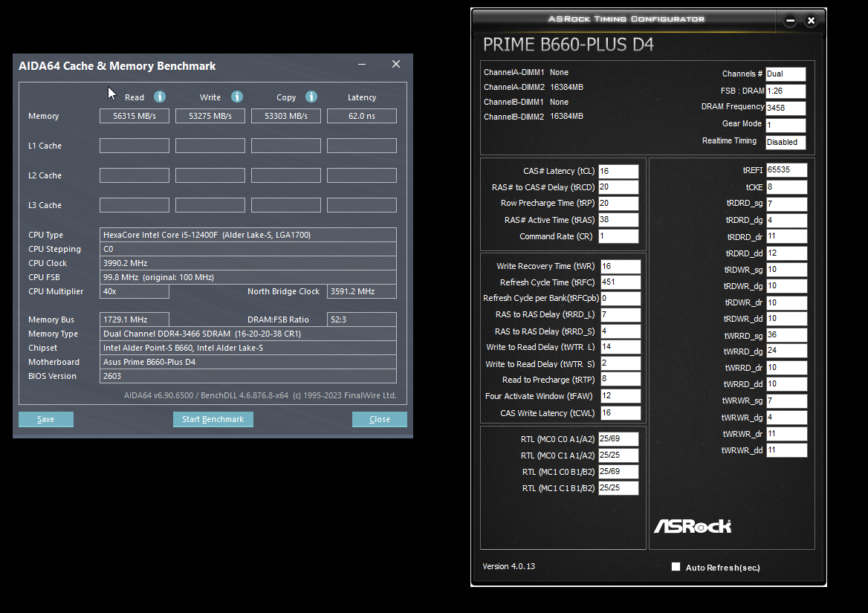Image resolution: width=868 pixels, height=613 pixels.
Task: Click the tWRWR_sg field
Action: pos(786,400)
